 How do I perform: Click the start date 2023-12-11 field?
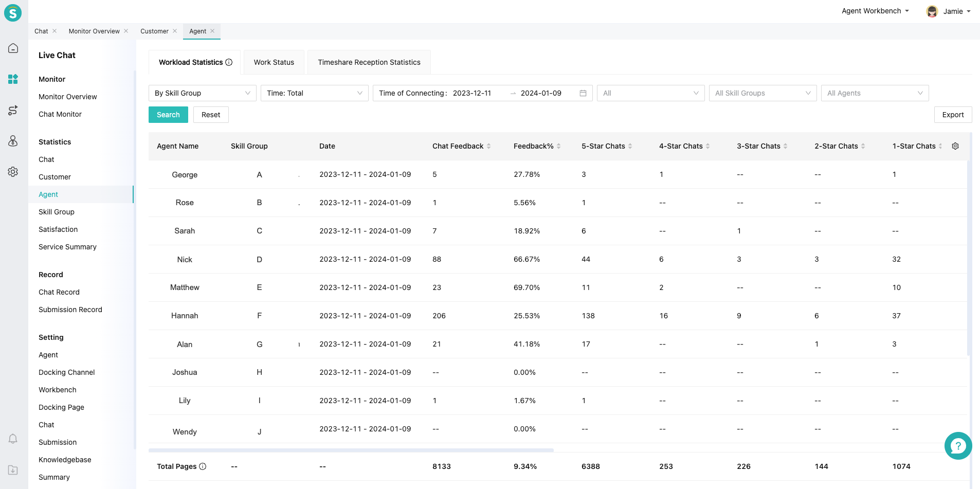(x=472, y=93)
